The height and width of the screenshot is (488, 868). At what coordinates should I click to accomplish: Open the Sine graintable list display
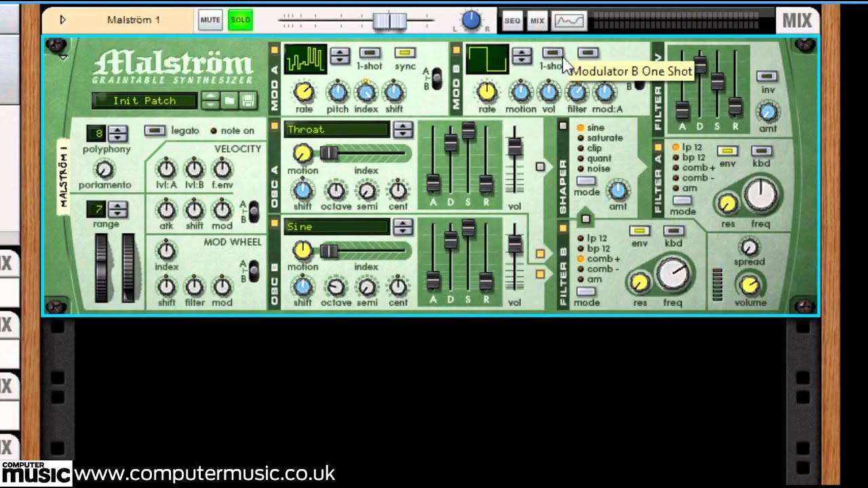tap(337, 227)
